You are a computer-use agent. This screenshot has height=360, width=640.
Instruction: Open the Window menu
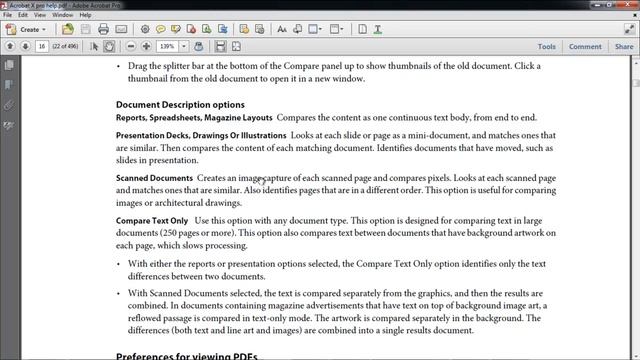[x=62, y=15]
